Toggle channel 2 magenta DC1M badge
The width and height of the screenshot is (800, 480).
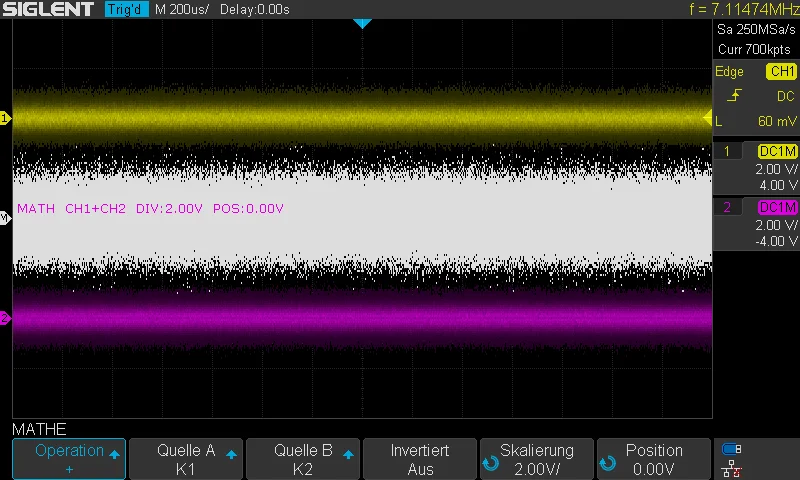777,207
